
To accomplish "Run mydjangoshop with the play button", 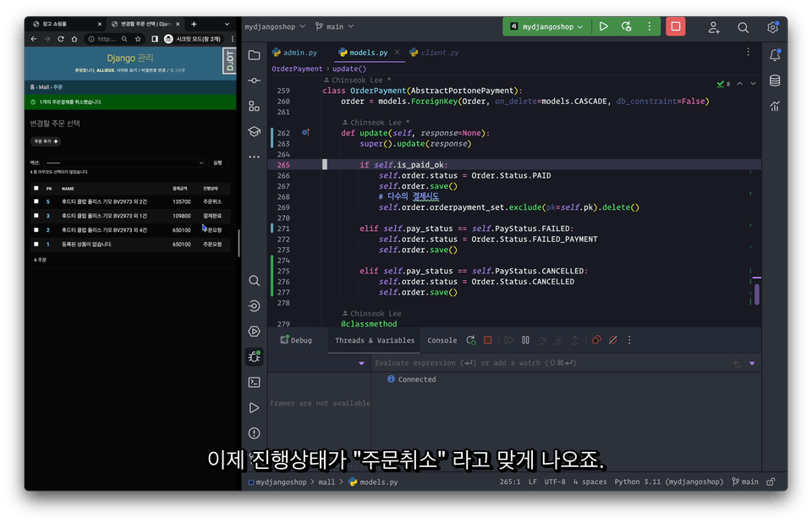I will point(603,26).
